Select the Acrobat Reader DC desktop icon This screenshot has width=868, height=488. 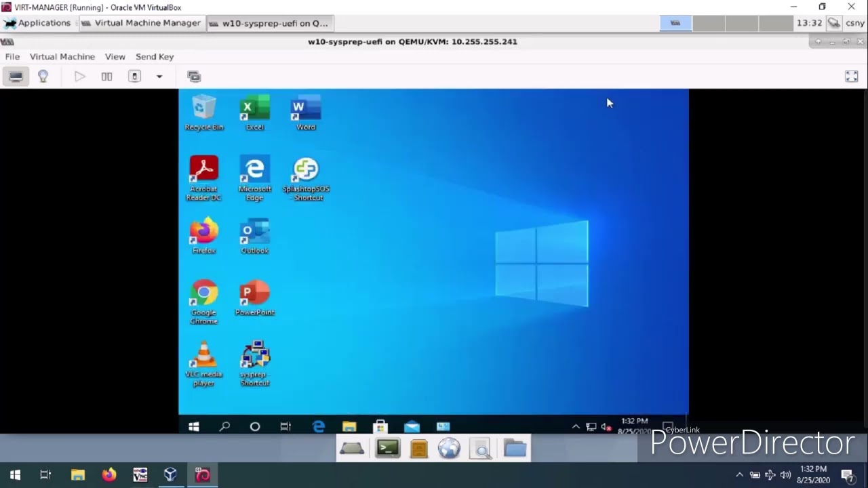(x=203, y=178)
